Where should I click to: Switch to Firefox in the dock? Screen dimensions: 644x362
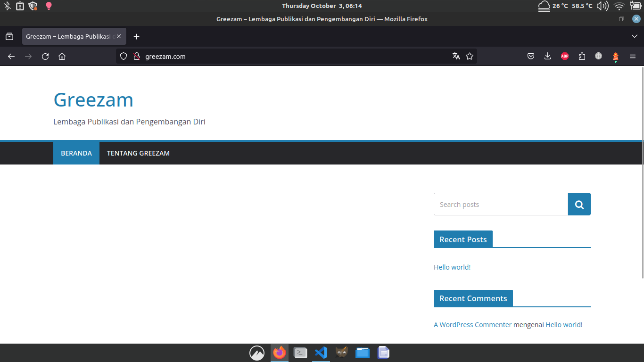(x=280, y=353)
